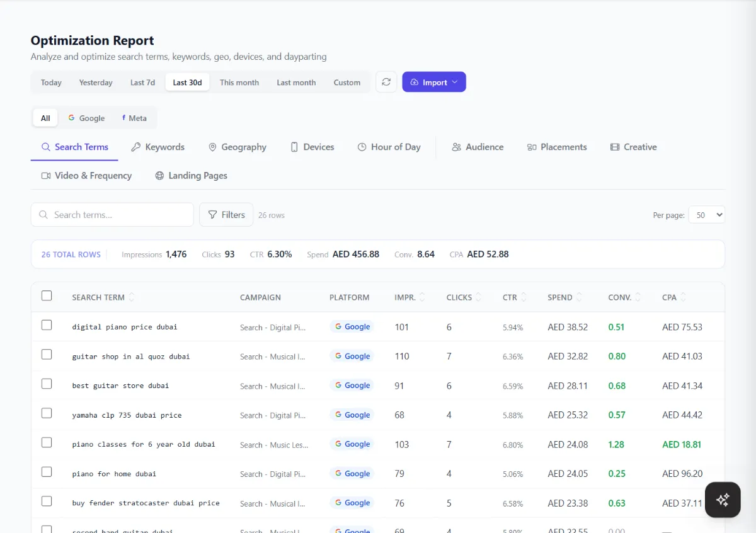Viewport: 756px width, 533px height.
Task: Select the Last 30d date range
Action: (x=187, y=83)
